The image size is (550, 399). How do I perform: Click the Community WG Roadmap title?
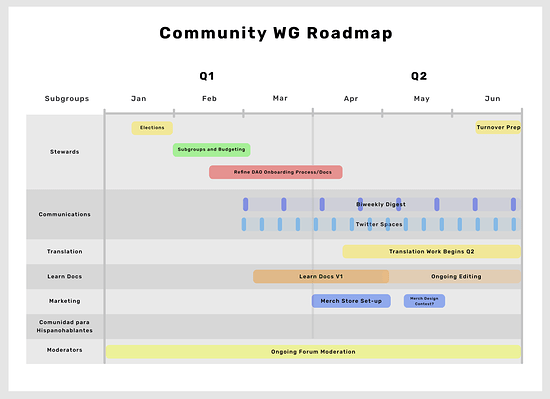[x=276, y=33]
